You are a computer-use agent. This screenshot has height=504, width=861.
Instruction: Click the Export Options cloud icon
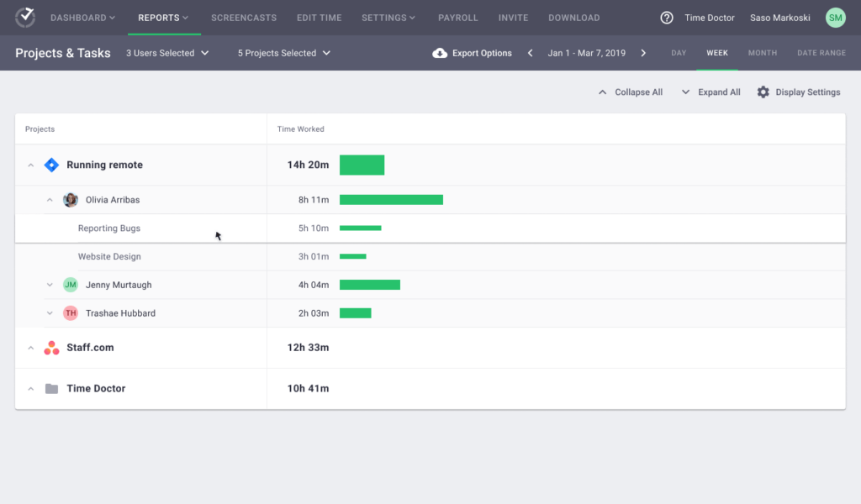(440, 53)
